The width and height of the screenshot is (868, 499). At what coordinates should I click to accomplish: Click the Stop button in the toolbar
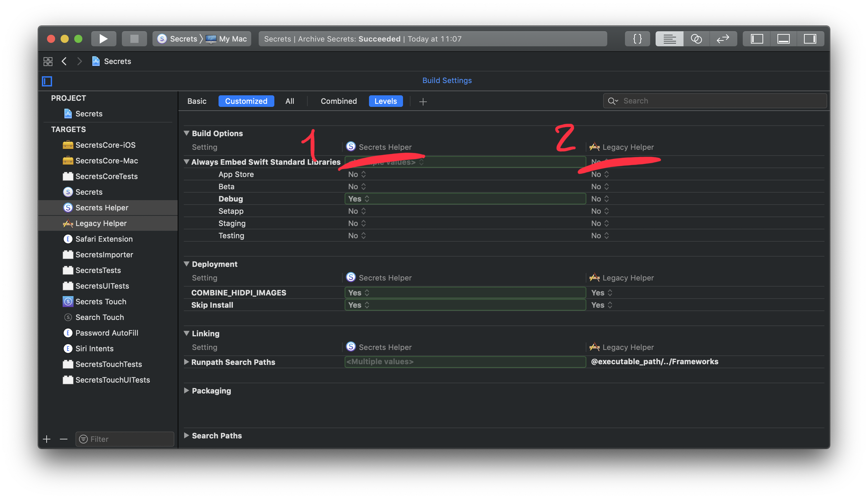[x=134, y=38]
